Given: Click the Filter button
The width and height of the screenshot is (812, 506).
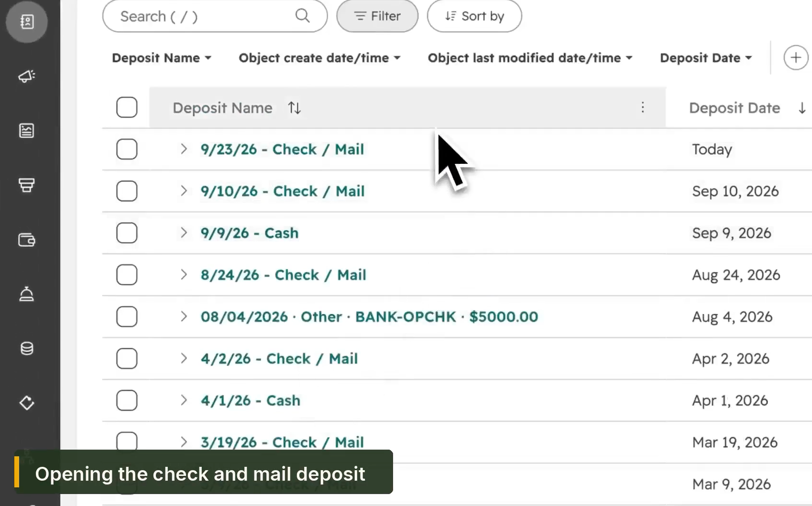Looking at the screenshot, I should click(377, 16).
